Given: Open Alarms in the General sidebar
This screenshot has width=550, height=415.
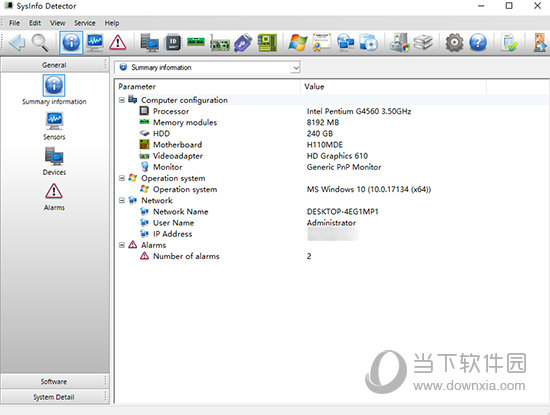Looking at the screenshot, I should 54,197.
